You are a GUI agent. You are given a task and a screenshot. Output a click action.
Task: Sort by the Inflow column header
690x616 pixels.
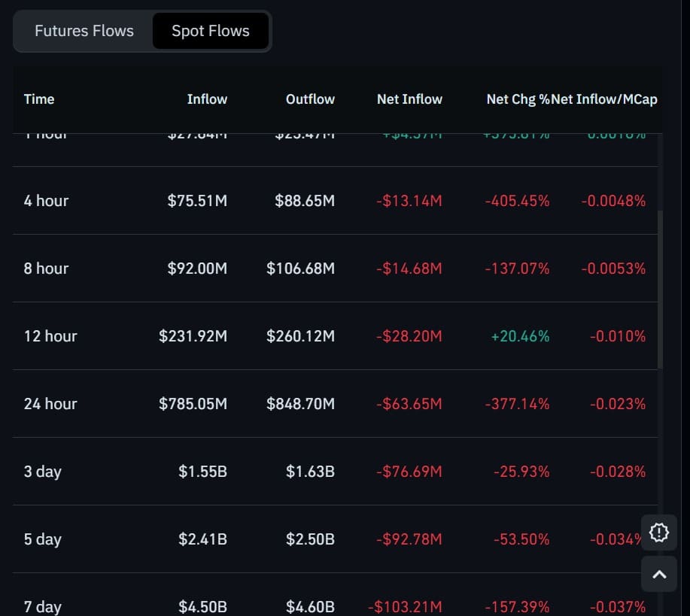pyautogui.click(x=207, y=99)
